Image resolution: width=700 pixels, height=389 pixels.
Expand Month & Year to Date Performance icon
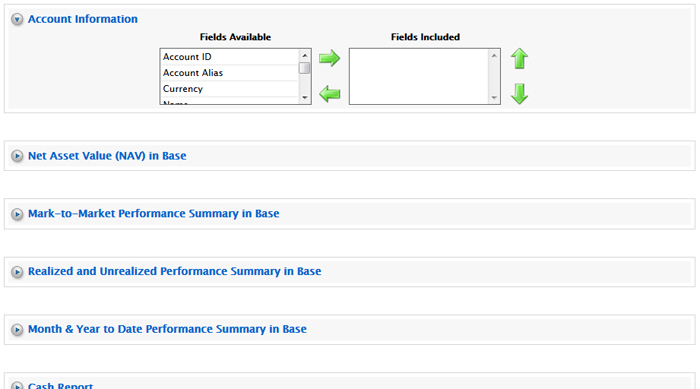pos(17,330)
